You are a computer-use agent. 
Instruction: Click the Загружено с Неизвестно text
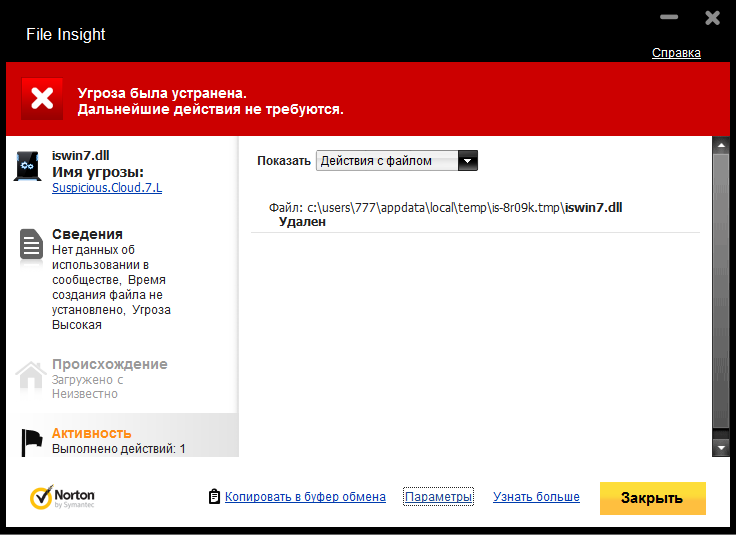pos(87,387)
